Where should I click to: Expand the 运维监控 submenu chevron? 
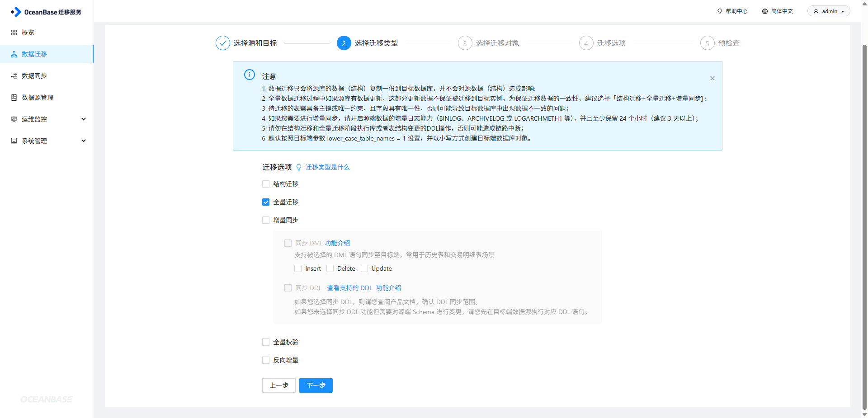click(84, 119)
